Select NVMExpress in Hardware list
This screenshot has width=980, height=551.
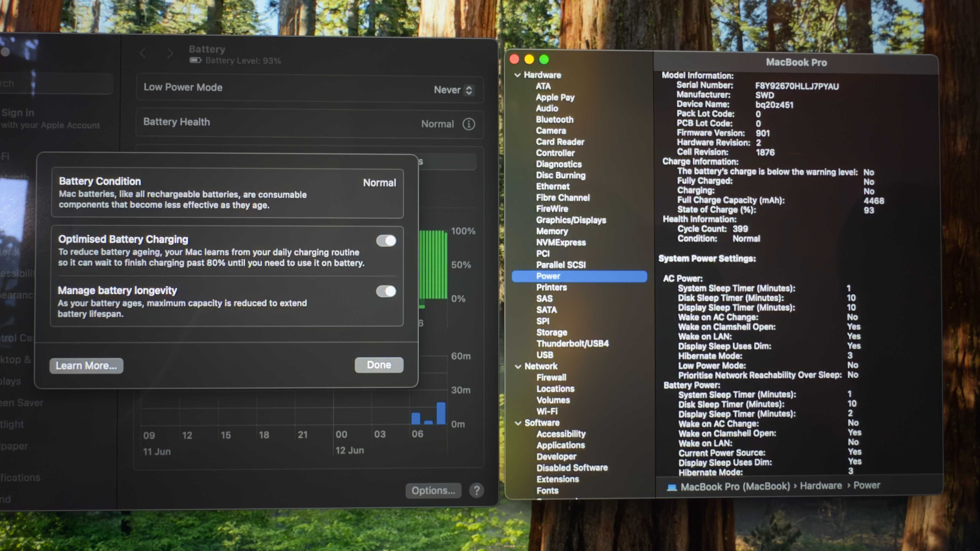pyautogui.click(x=561, y=243)
